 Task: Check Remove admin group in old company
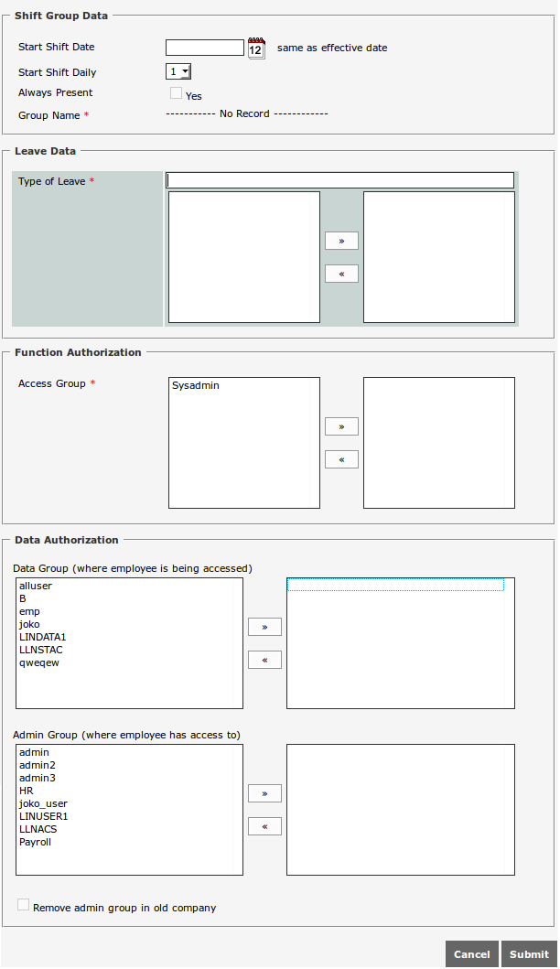pyautogui.click(x=24, y=905)
